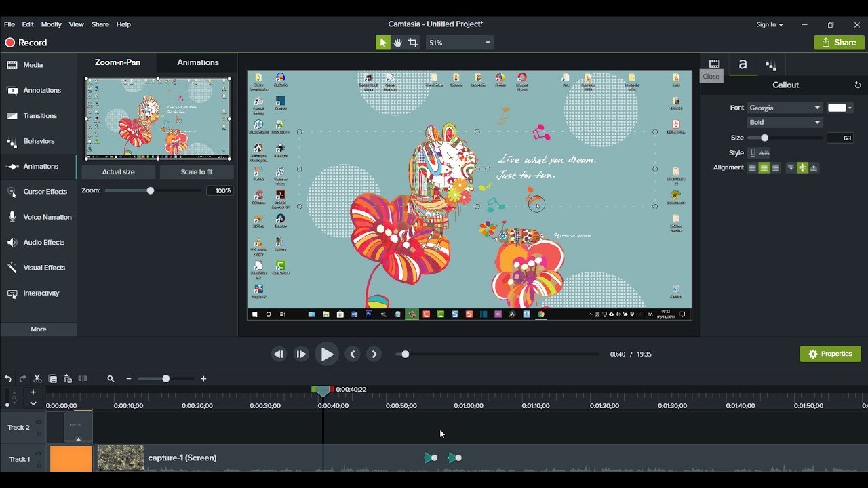
Task: Open the Voice Narration section
Action: pos(39,217)
